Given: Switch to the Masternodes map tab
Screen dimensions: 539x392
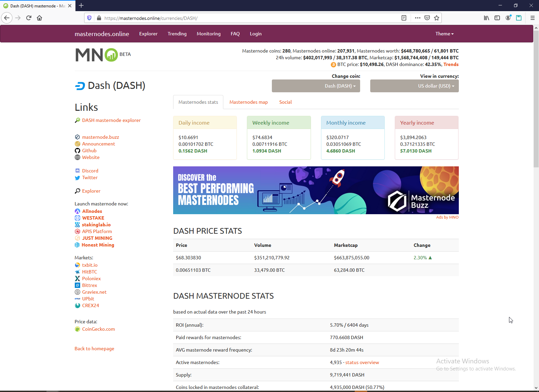Looking at the screenshot, I should pos(249,102).
